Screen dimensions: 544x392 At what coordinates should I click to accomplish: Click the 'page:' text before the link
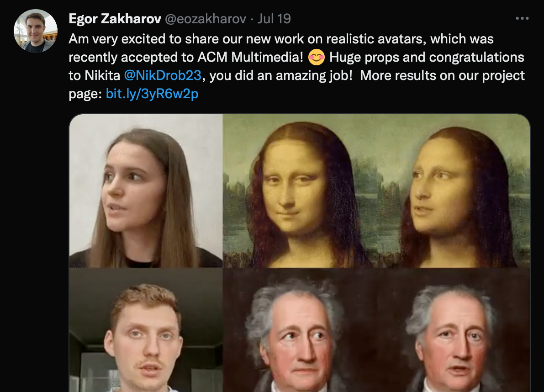tap(85, 94)
